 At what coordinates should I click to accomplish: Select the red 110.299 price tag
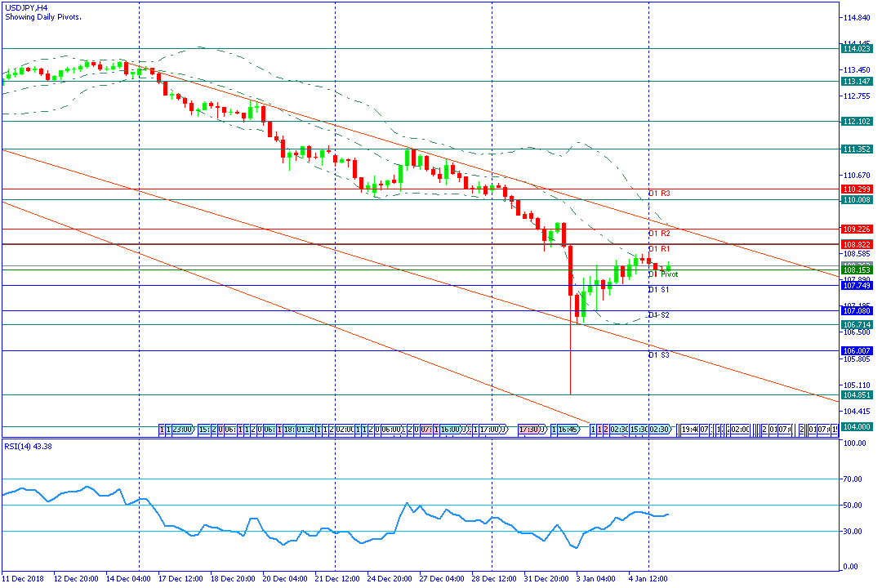(x=856, y=189)
